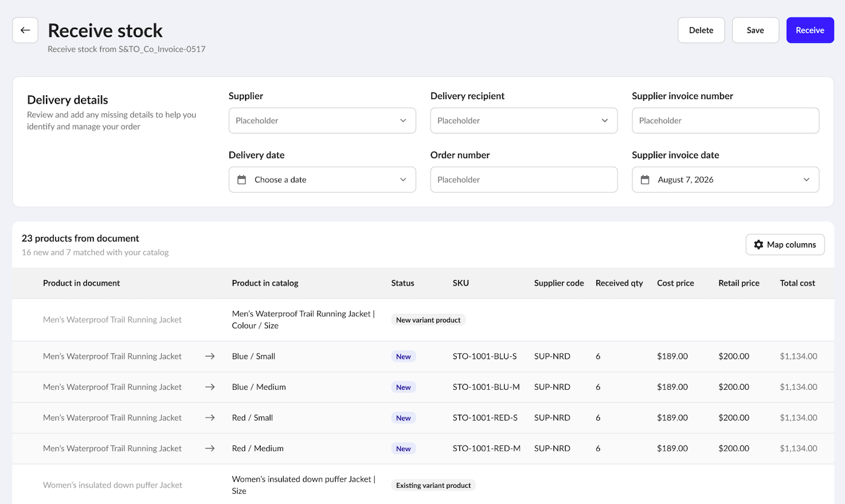Select SKU STO-1001-RED-S
845x504 pixels.
485,418
